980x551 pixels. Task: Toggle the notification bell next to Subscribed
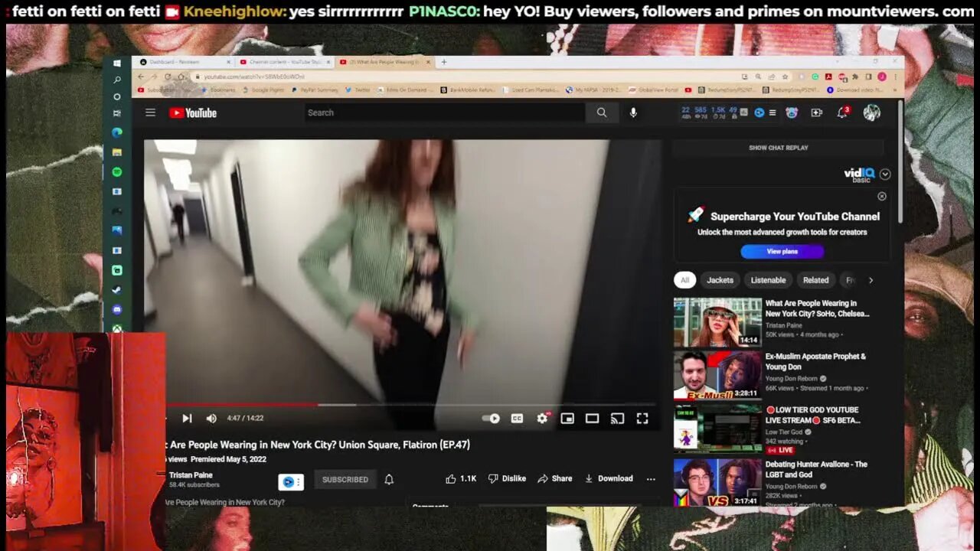(389, 479)
